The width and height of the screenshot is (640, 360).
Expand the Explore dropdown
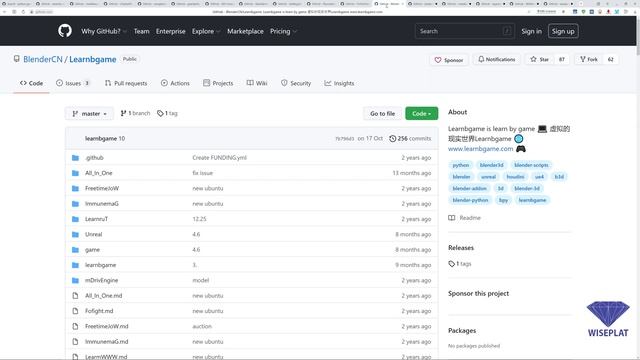(x=206, y=31)
